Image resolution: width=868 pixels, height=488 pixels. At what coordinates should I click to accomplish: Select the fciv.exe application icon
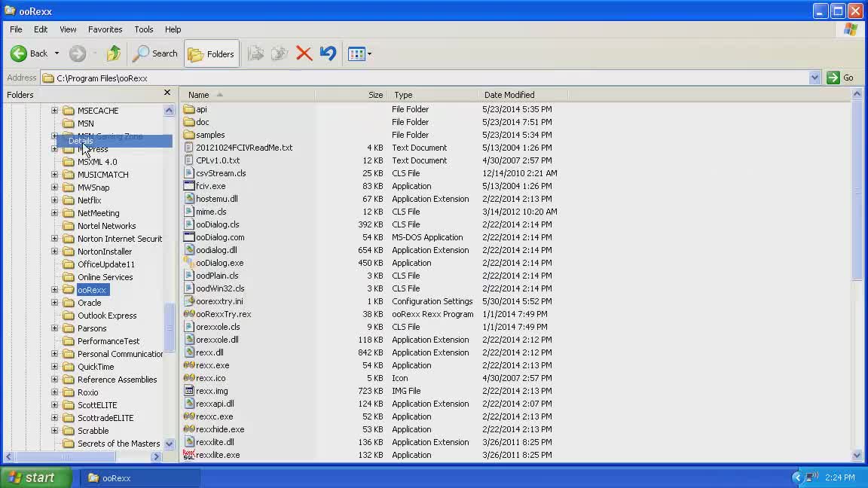point(189,186)
